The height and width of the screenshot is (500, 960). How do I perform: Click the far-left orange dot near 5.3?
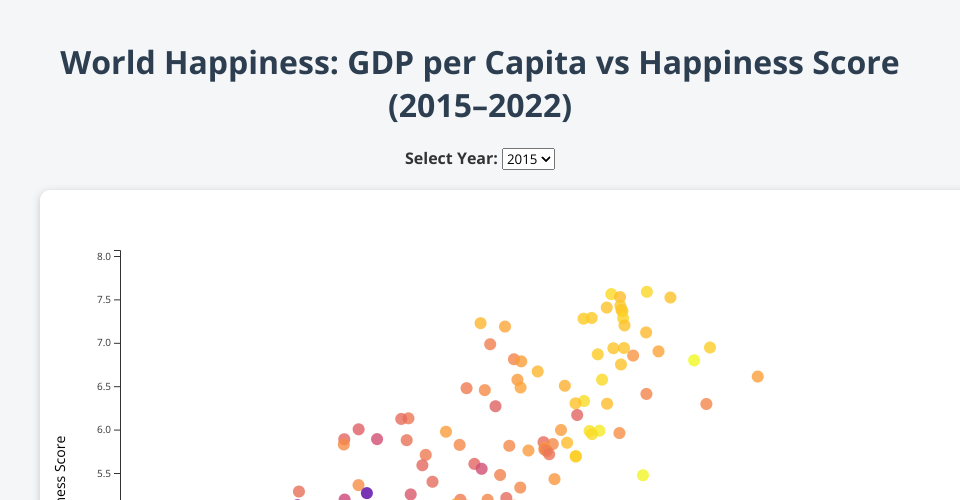(299, 492)
